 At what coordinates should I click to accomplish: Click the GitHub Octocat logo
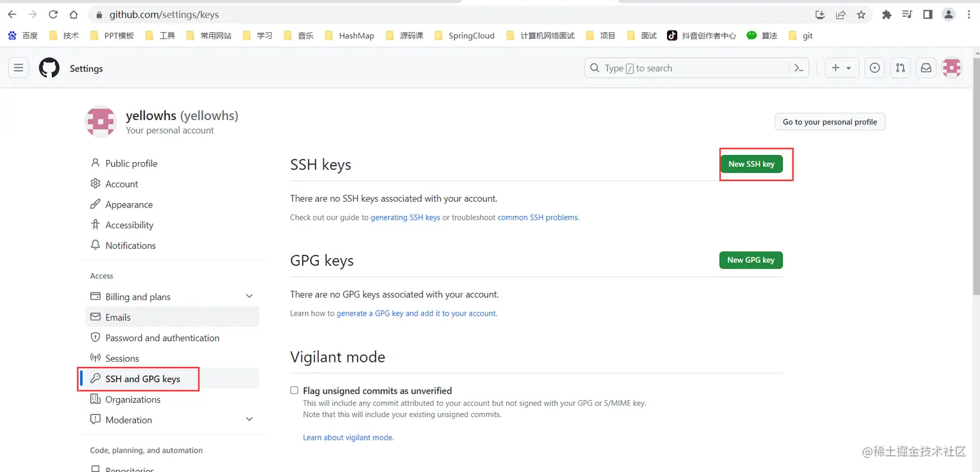[x=49, y=68]
